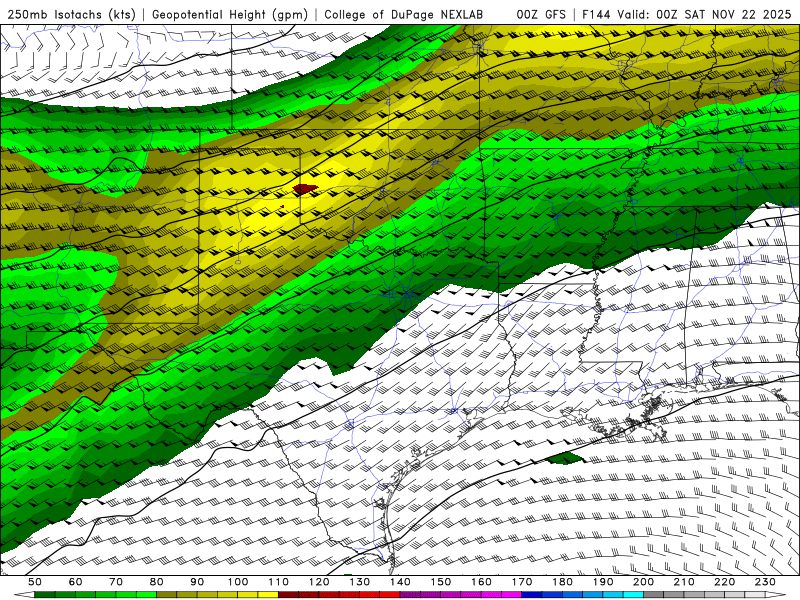Viewport: 800px width, 600px height.
Task: Click the '00Z GFS' model run label
Action: coord(541,15)
